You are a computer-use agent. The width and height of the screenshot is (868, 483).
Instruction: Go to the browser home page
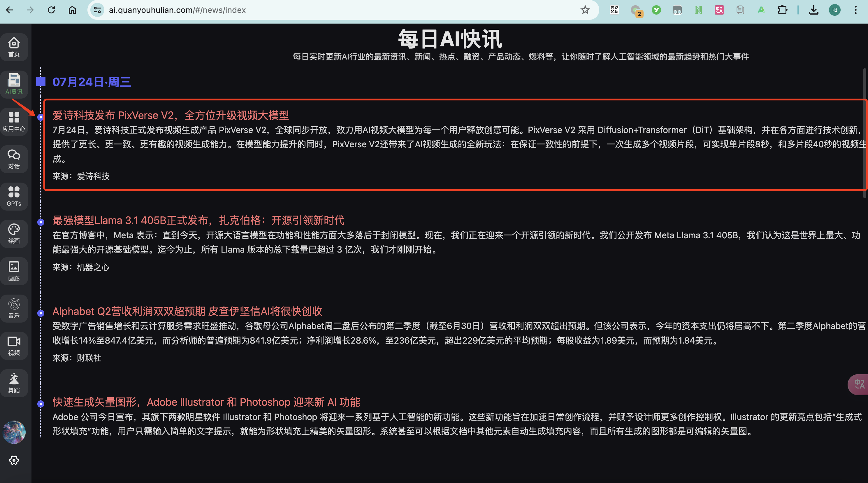tap(72, 10)
